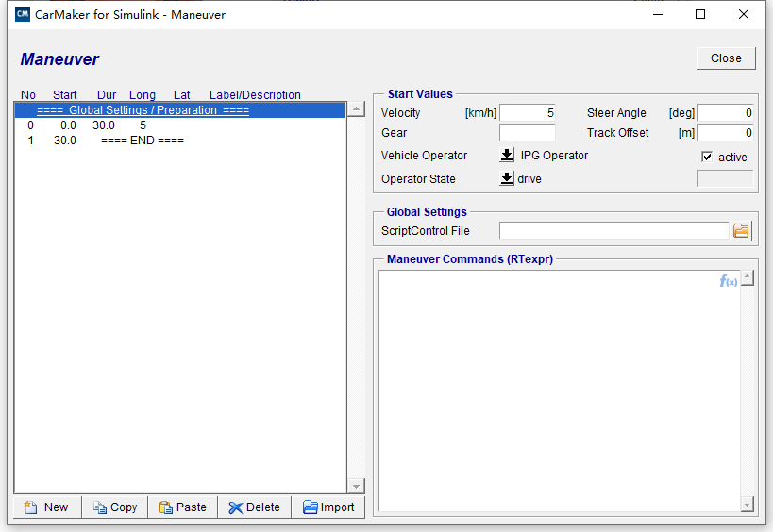Click the Steer Angle input field
The image size is (773, 532).
point(725,113)
